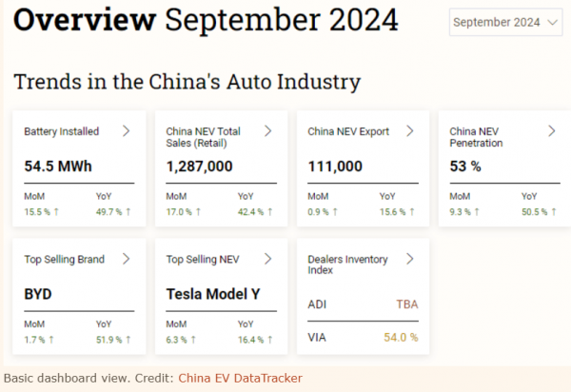
Task: Click the Tesla Model Y title
Action: click(x=213, y=294)
